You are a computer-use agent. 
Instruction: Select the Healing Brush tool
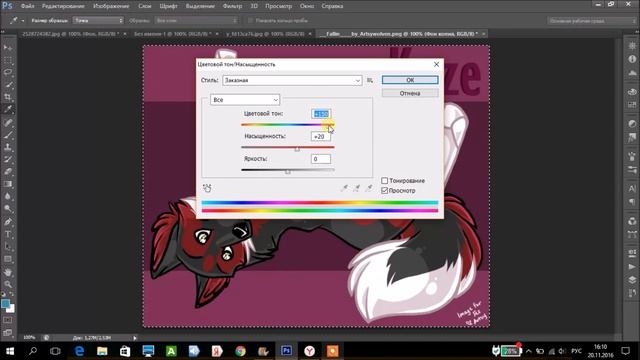pyautogui.click(x=8, y=122)
